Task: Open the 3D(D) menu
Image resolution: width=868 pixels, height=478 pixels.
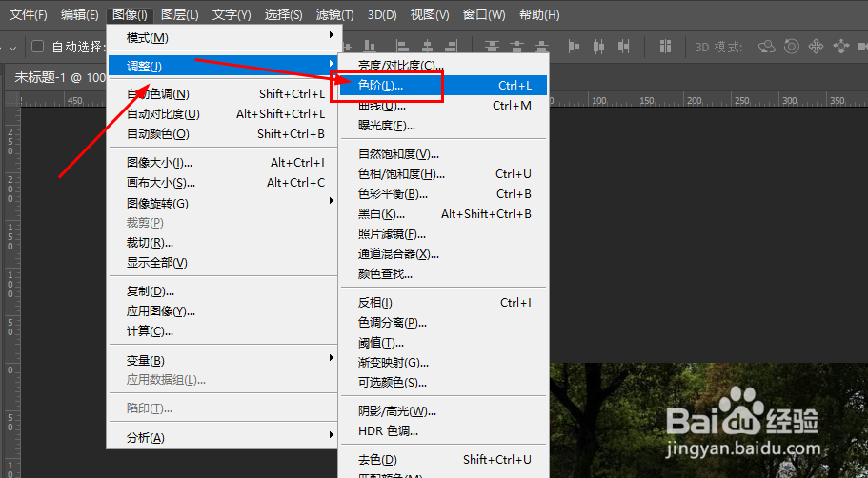Action: (x=382, y=15)
